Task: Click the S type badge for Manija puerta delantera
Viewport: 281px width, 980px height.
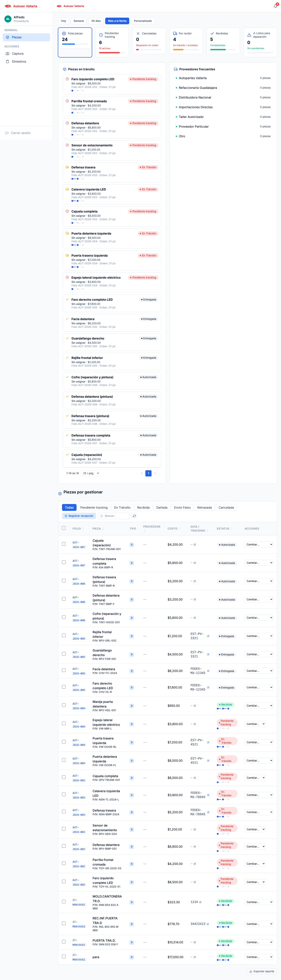Action: [132, 706]
